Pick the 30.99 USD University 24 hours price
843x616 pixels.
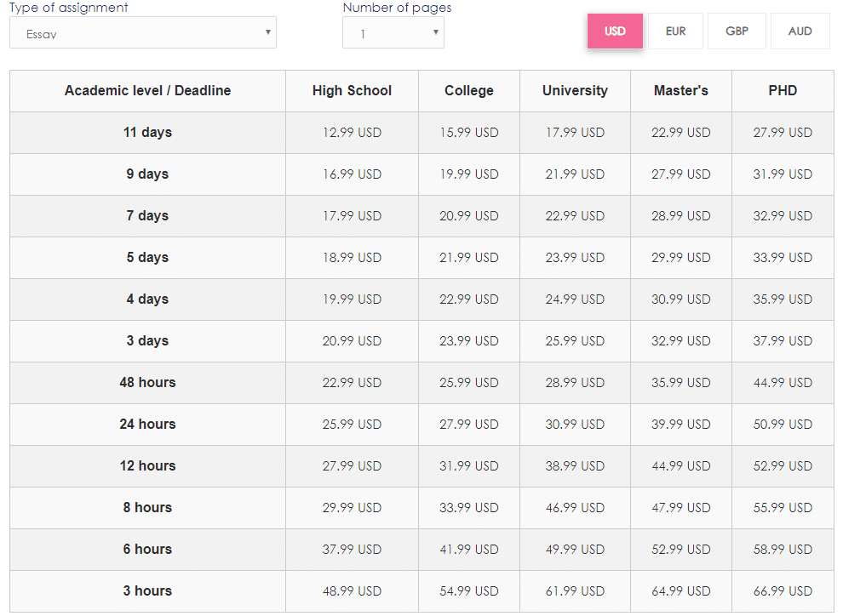576,425
